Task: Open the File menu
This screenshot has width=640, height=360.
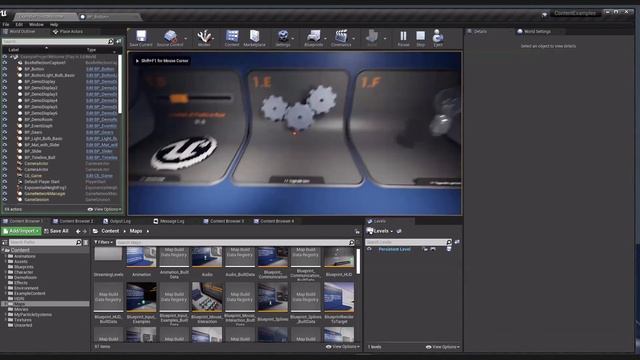Action: 6,24
